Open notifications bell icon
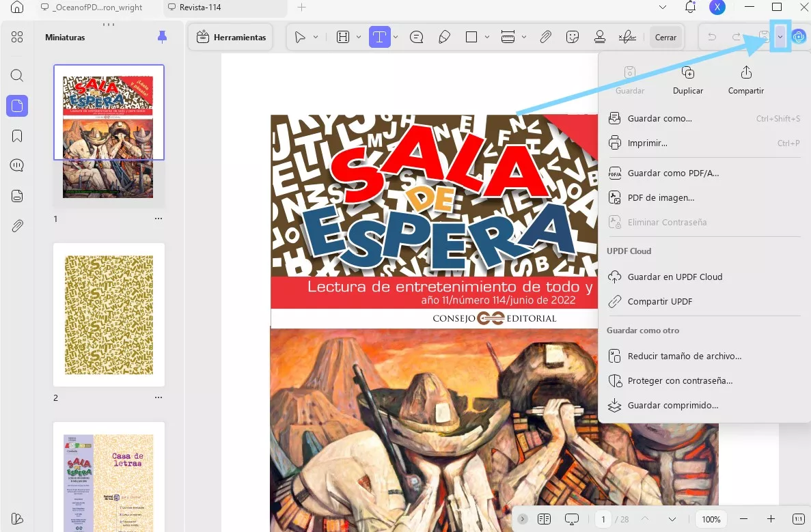This screenshot has width=811, height=532. (690, 8)
